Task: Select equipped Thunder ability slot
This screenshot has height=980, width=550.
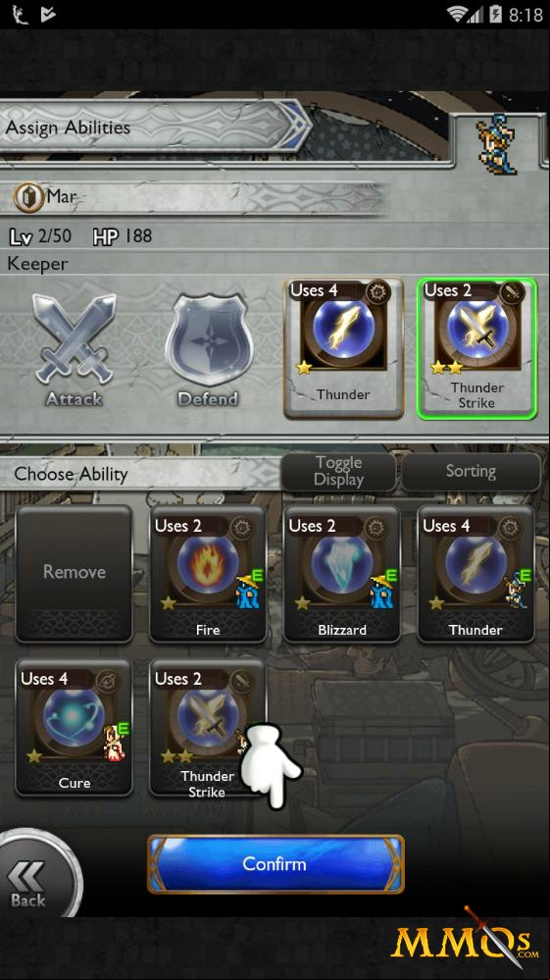Action: pyautogui.click(x=343, y=347)
